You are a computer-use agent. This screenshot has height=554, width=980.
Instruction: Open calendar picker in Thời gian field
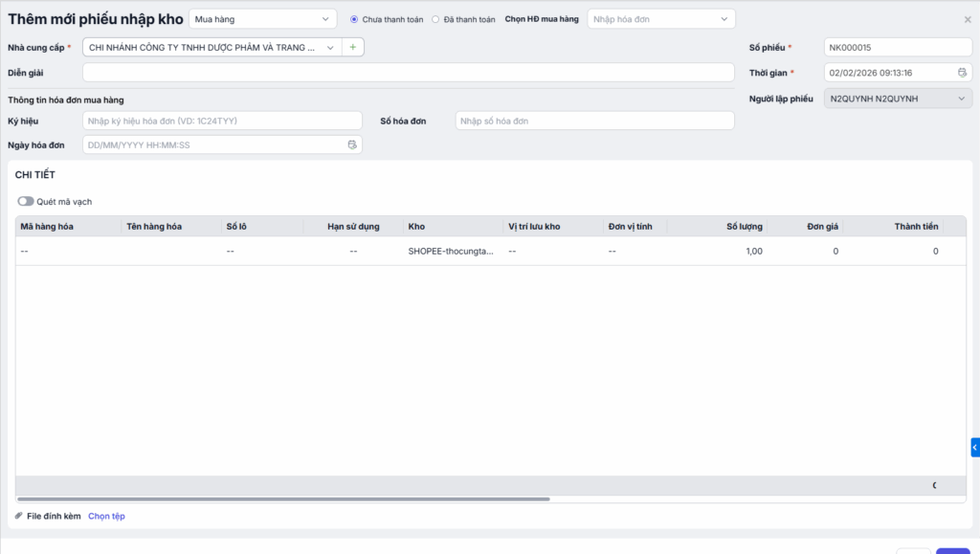pyautogui.click(x=962, y=73)
